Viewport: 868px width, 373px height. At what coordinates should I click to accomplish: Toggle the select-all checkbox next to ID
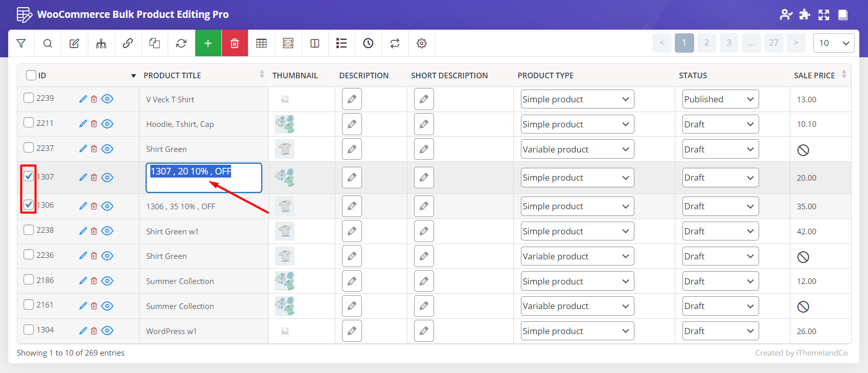(31, 75)
